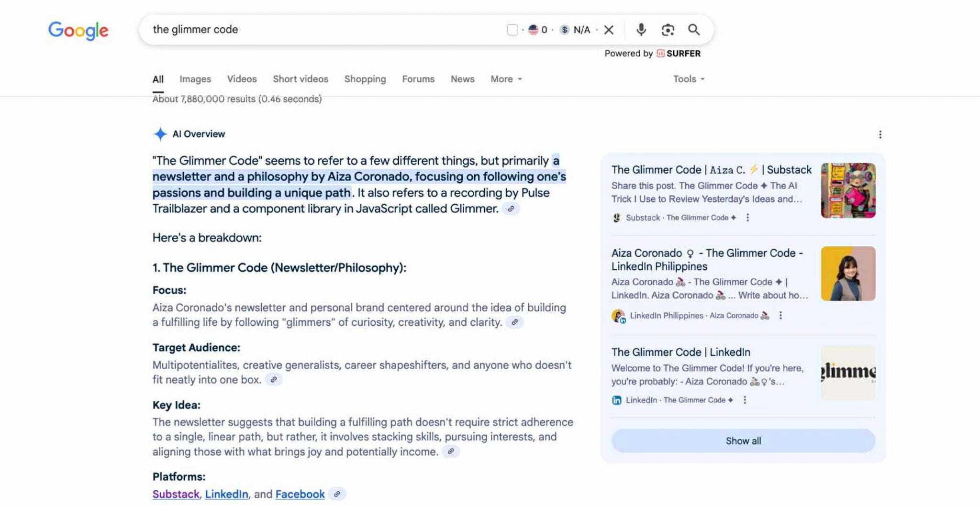Open the Surfer branding link
The width and height of the screenshot is (980, 506).
(679, 54)
